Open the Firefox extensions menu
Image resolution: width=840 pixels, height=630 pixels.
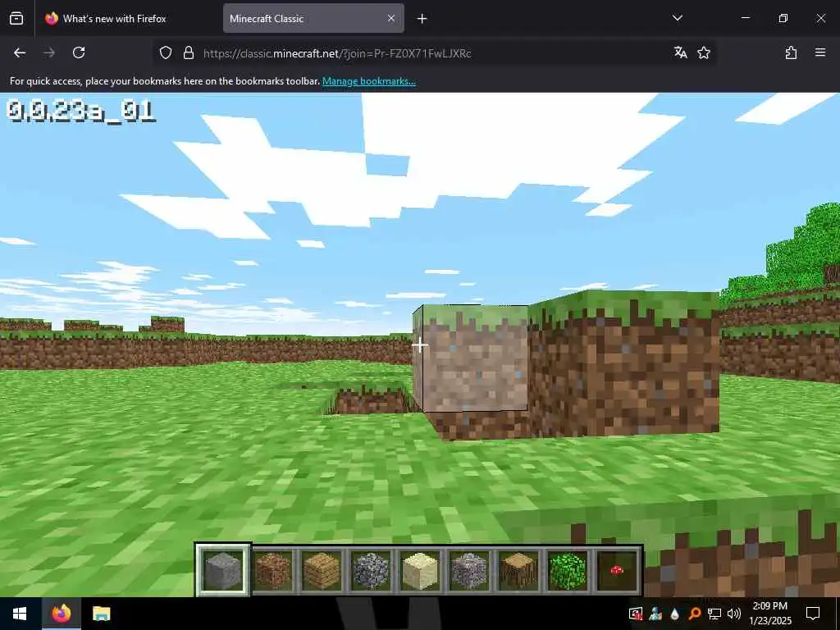[791, 52]
